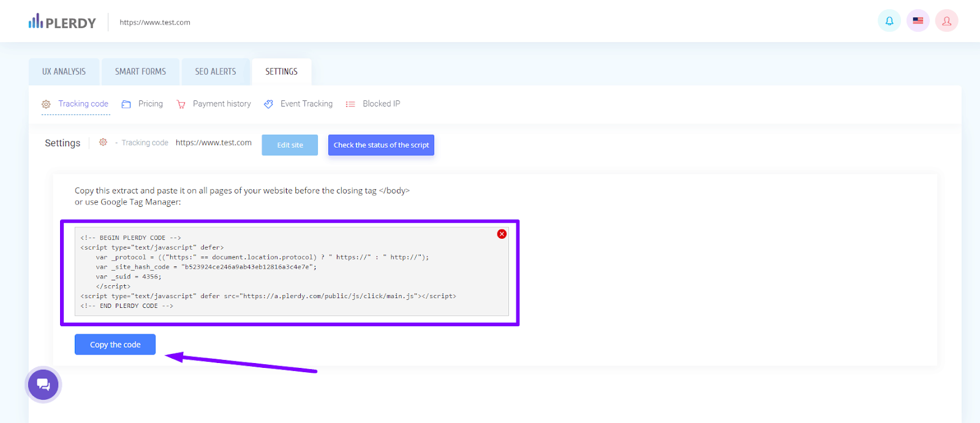The height and width of the screenshot is (423, 980).
Task: Open the Tracking code submenu
Action: pyautogui.click(x=83, y=103)
